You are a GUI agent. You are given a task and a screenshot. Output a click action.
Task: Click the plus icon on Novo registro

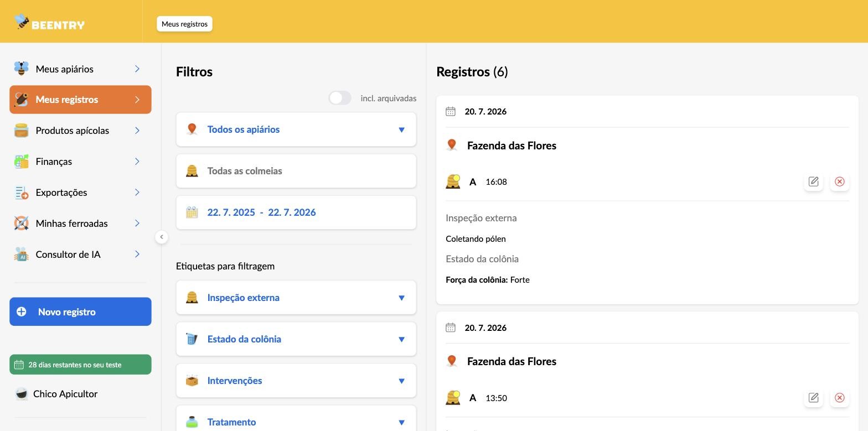(x=21, y=311)
